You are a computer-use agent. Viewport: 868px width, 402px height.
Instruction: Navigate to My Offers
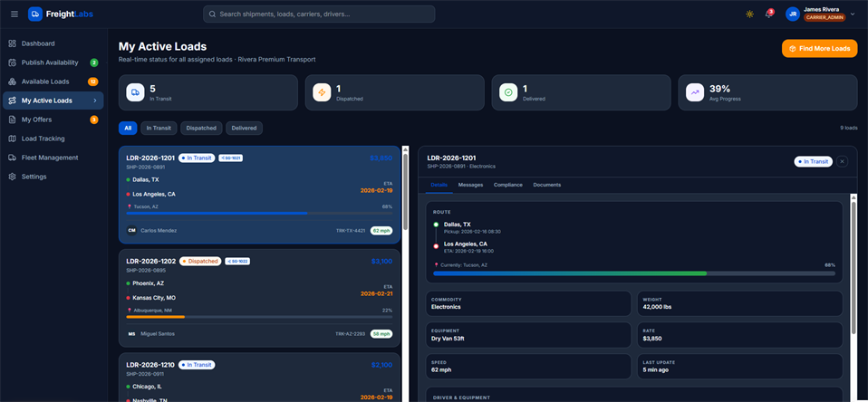[x=53, y=120]
